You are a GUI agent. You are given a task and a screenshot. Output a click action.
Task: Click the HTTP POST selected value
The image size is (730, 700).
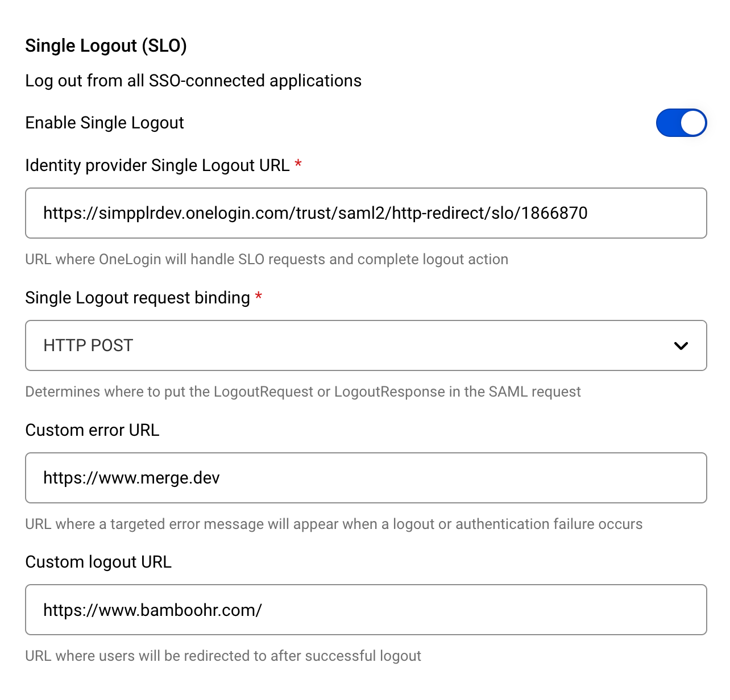tap(88, 345)
